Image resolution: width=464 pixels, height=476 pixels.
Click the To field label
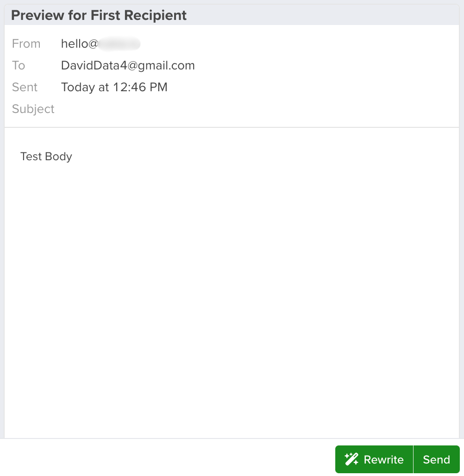(x=19, y=65)
